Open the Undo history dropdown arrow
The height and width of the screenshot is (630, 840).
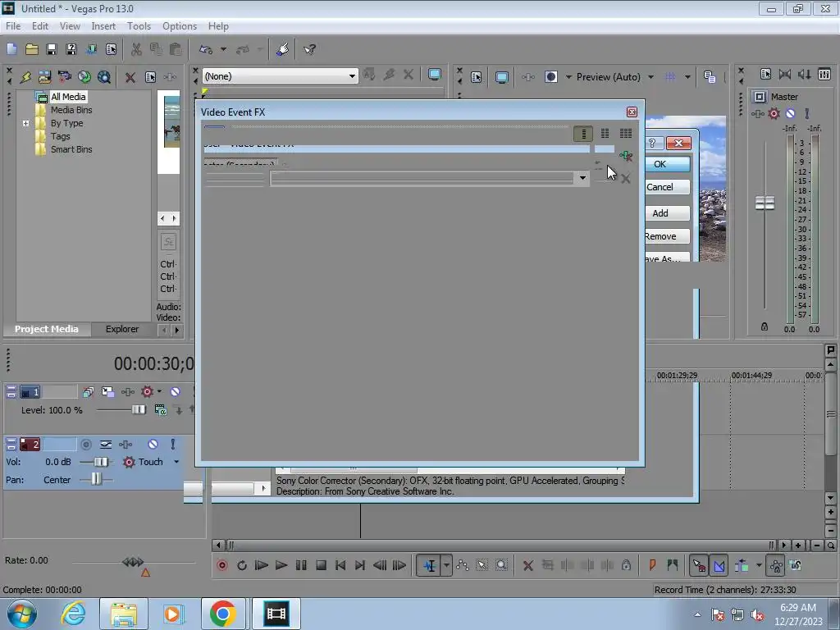tap(223, 49)
